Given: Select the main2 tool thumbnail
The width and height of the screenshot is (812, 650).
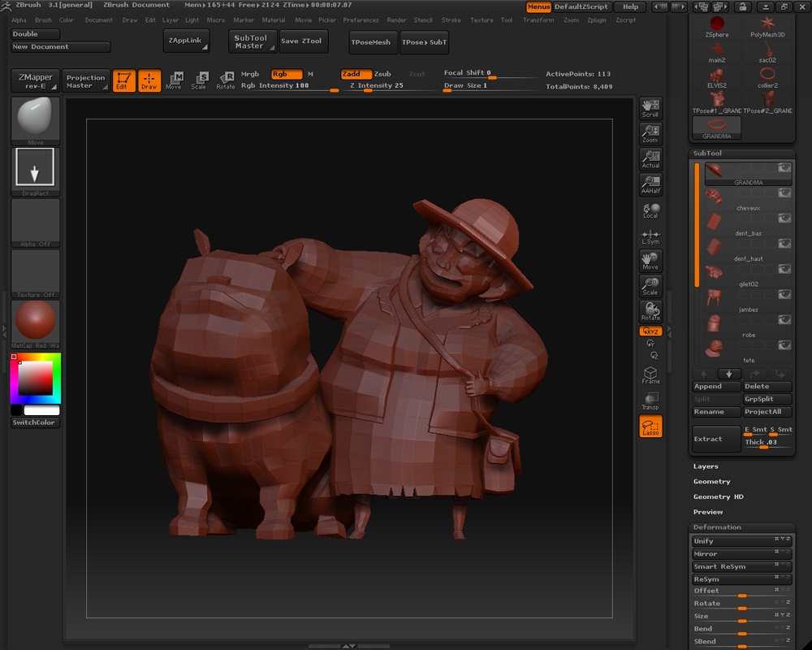Looking at the screenshot, I should click(x=717, y=52).
